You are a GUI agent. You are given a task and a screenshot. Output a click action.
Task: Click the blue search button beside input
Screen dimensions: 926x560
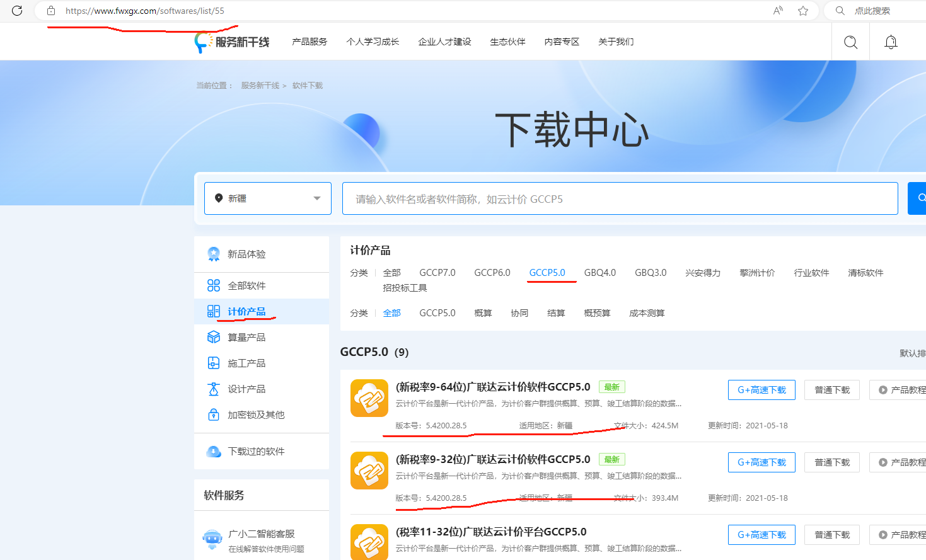[918, 198]
